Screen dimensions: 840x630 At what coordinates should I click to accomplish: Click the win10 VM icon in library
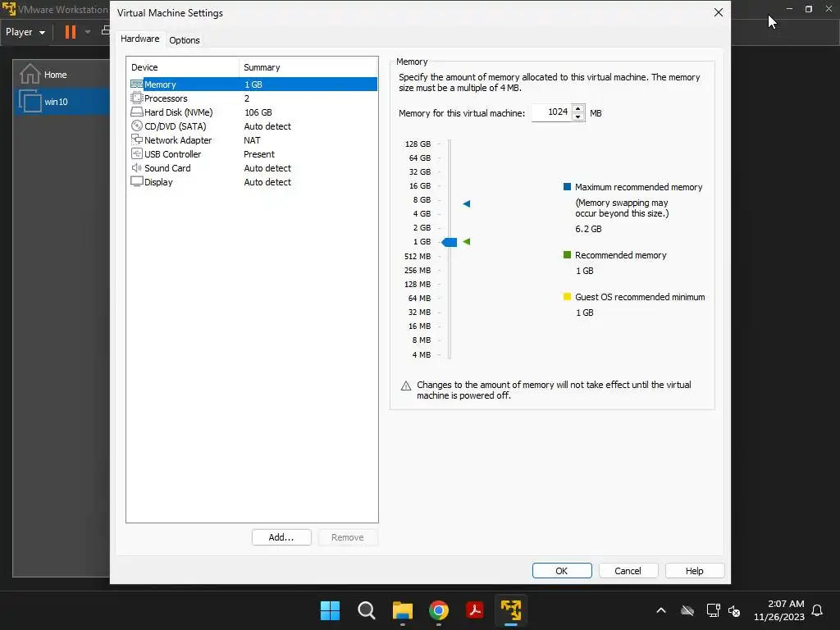[30, 101]
